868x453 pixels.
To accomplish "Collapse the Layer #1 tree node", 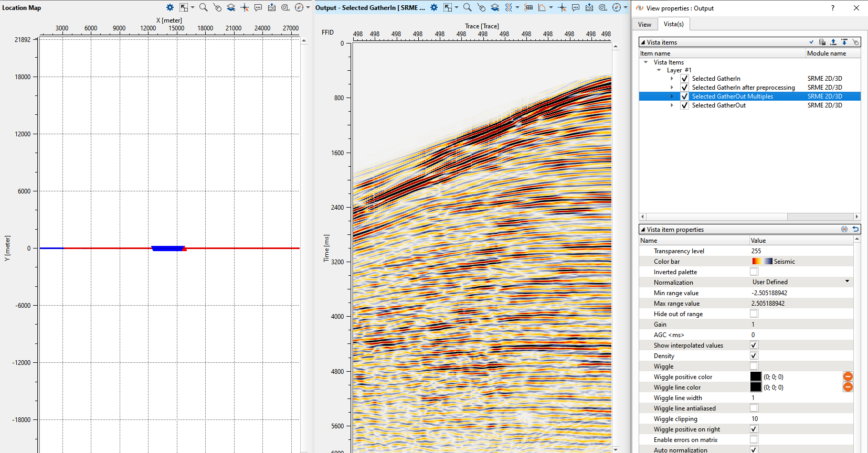I will 659,70.
